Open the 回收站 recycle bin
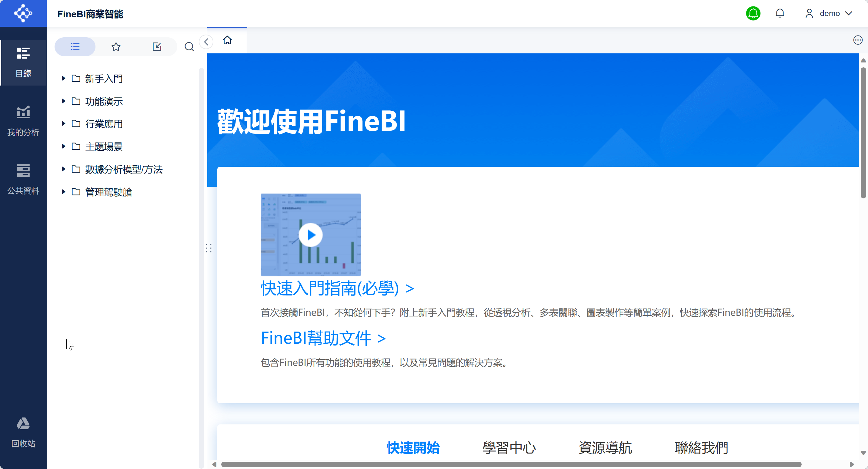This screenshot has height=469, width=868. click(23, 433)
